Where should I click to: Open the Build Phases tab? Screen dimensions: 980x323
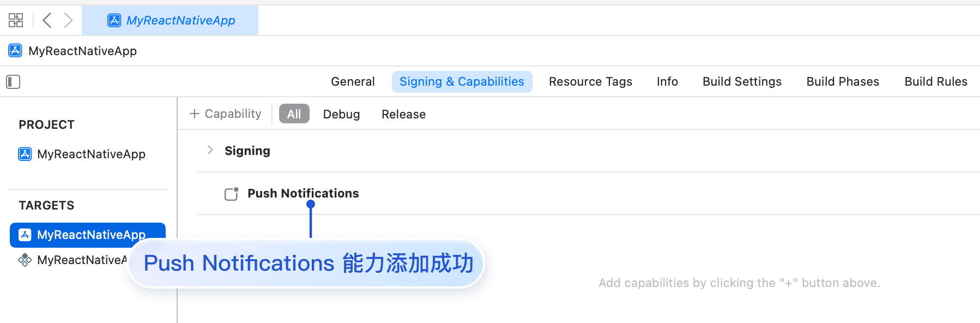point(843,81)
